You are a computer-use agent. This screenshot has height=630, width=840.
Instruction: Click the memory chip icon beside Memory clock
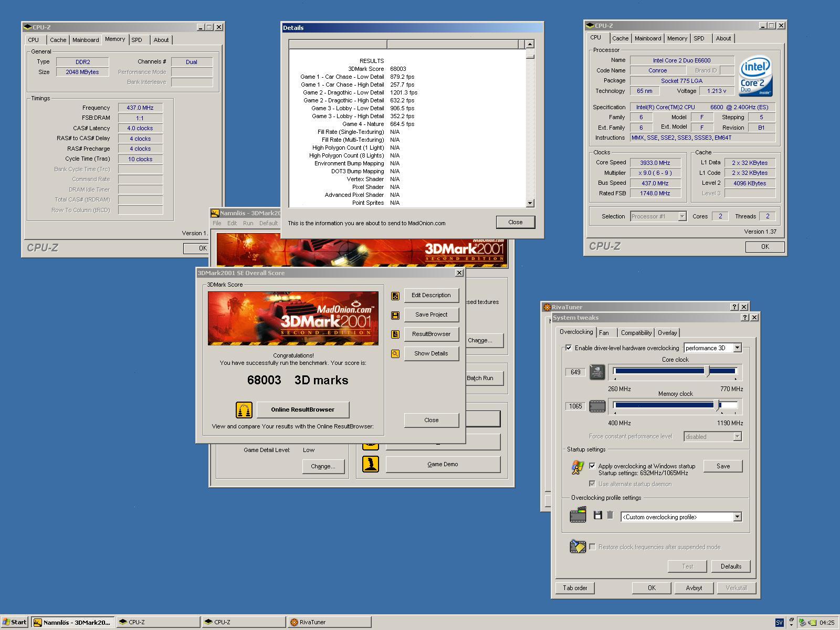pyautogui.click(x=597, y=406)
